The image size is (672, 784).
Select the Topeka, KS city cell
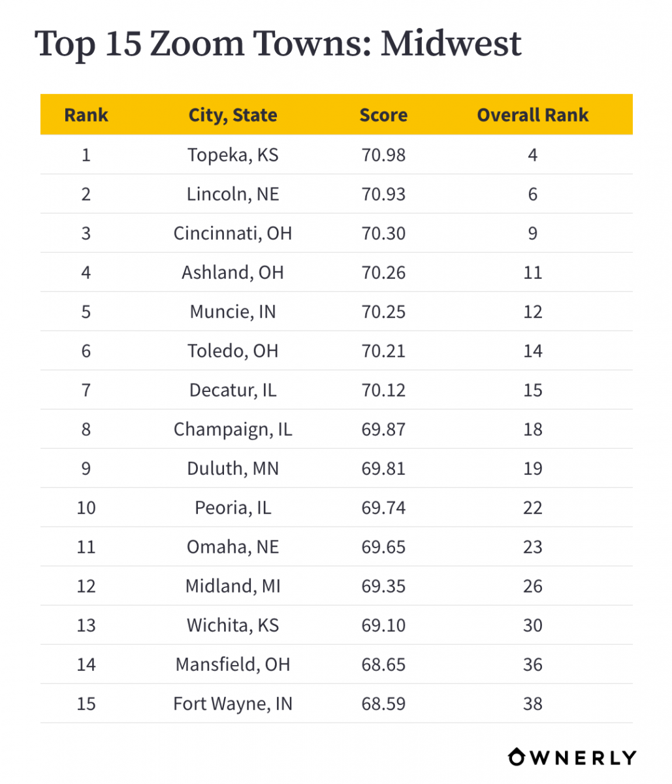[233, 155]
